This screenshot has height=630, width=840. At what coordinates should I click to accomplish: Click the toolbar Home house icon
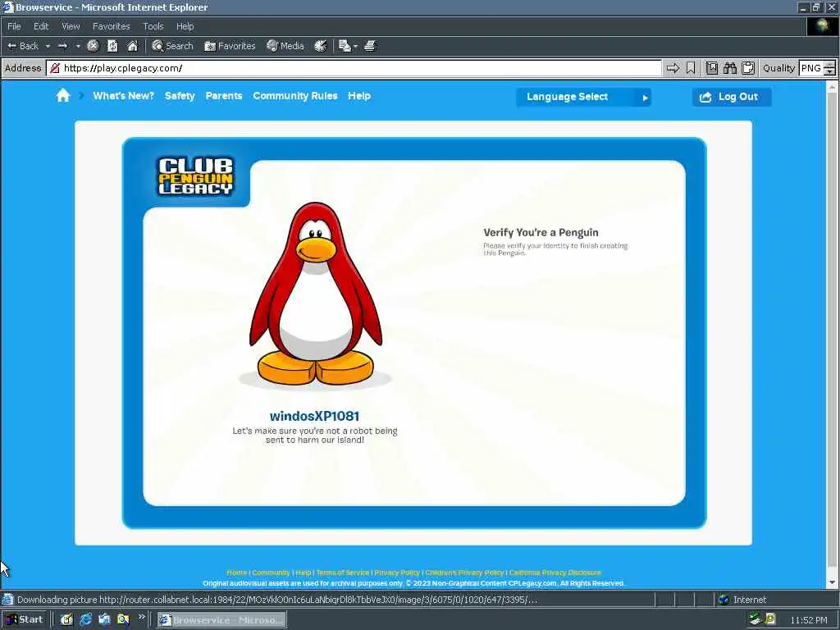point(132,46)
